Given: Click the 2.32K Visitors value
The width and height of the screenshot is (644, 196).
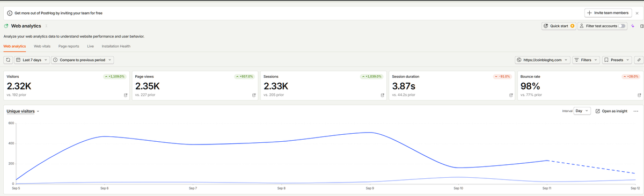Looking at the screenshot, I should tap(19, 86).
